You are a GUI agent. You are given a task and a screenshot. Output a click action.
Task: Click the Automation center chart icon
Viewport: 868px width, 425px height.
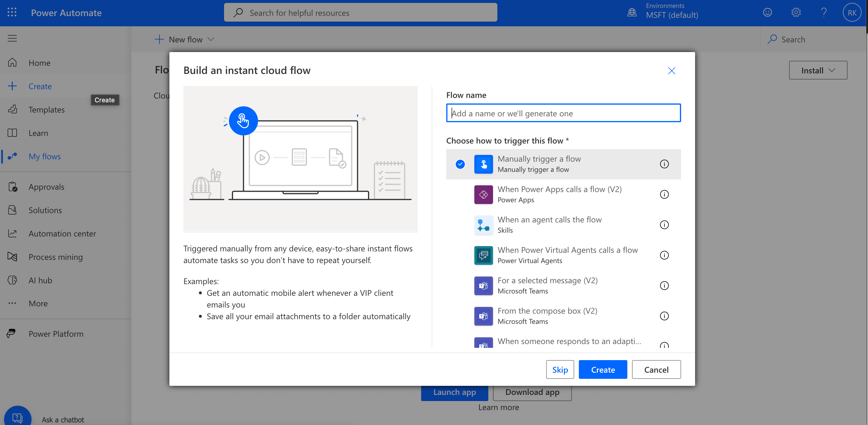click(x=12, y=234)
